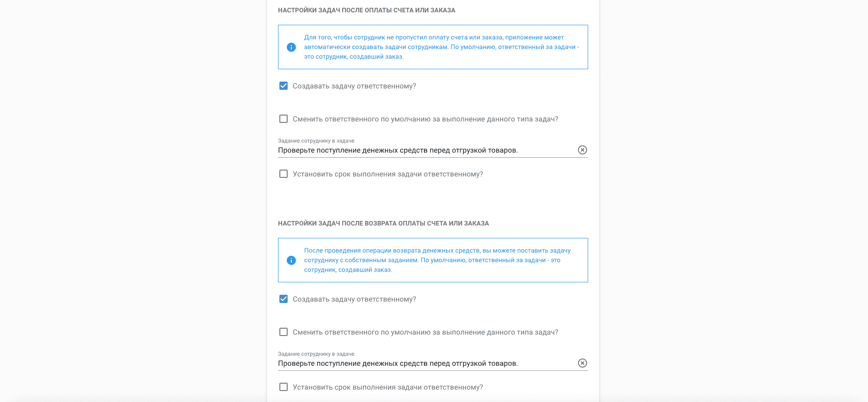Enable 'Сменить ответственного по умолчанию' under refund settings
The width and height of the screenshot is (868, 402).
[284, 332]
